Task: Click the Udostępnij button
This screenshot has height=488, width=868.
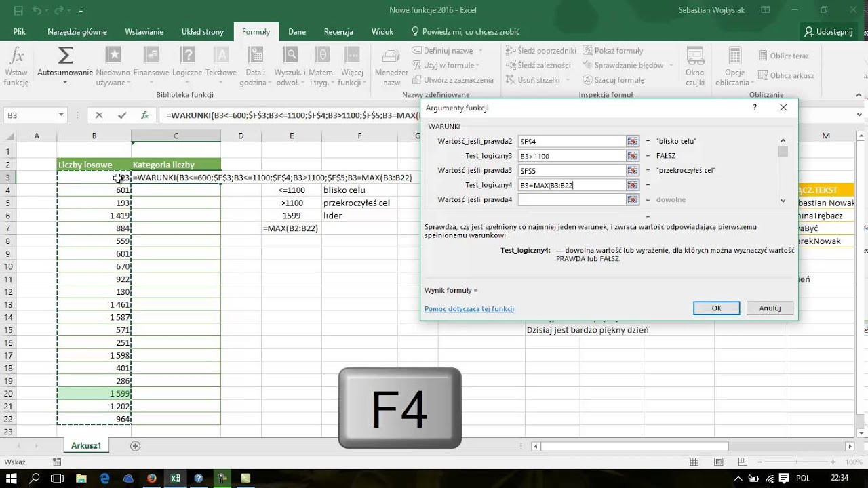Action: click(828, 31)
